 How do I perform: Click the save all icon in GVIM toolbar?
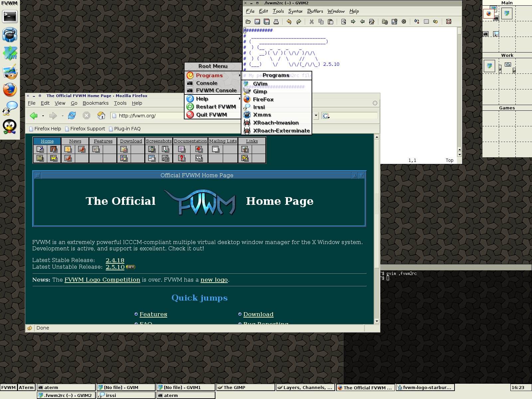pyautogui.click(x=267, y=22)
